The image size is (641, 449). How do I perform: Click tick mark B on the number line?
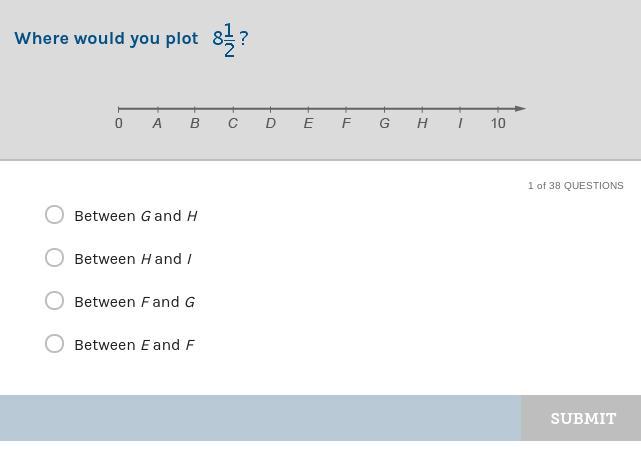point(195,109)
